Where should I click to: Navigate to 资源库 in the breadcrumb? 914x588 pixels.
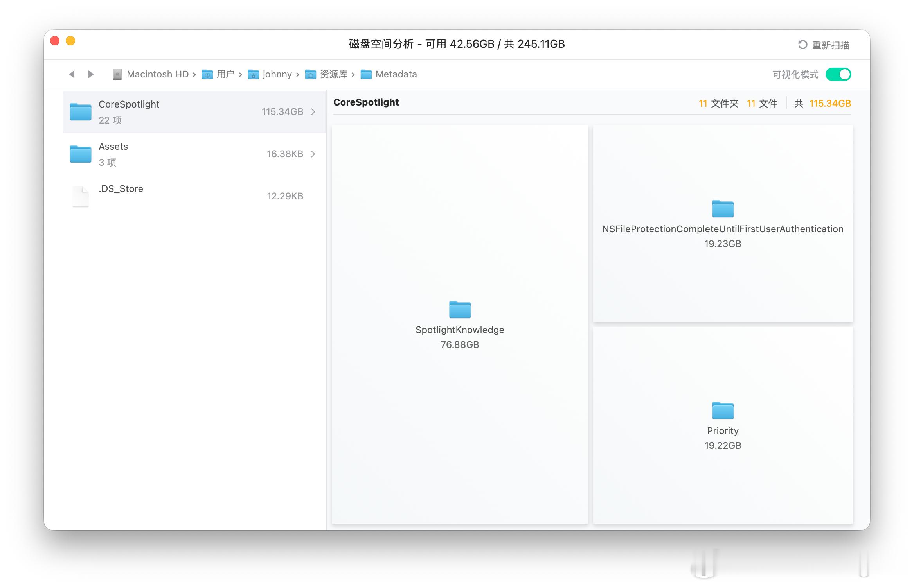point(334,74)
